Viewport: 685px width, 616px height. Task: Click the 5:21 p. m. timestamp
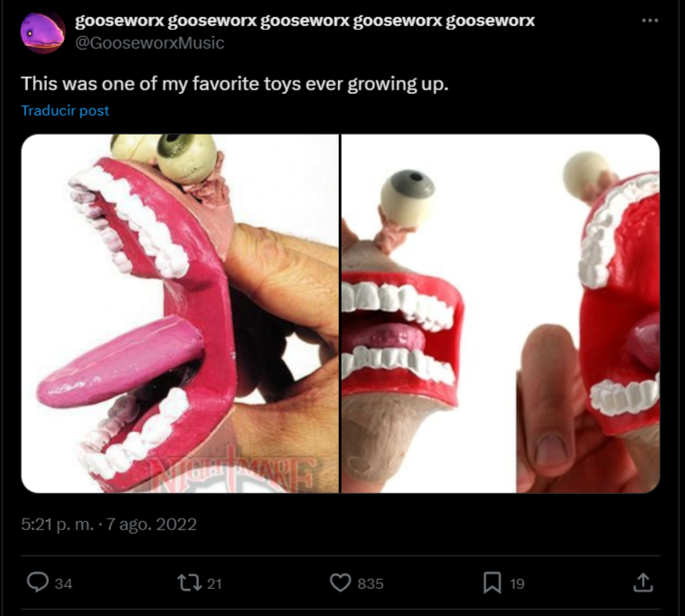pos(57,524)
